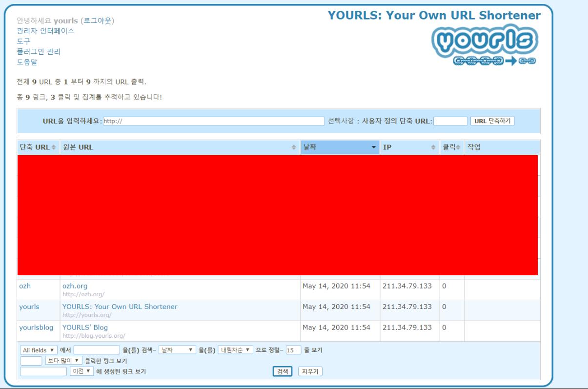The width and height of the screenshot is (588, 389).
Task: Open the 도구 tools page
Action: (23, 41)
